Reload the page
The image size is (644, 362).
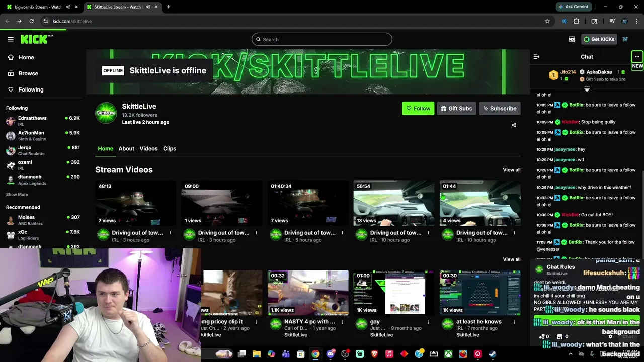pos(31,21)
